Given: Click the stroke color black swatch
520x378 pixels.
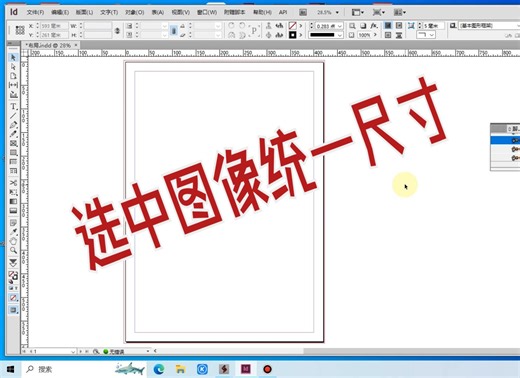Looking at the screenshot, I should pyautogui.click(x=292, y=35).
